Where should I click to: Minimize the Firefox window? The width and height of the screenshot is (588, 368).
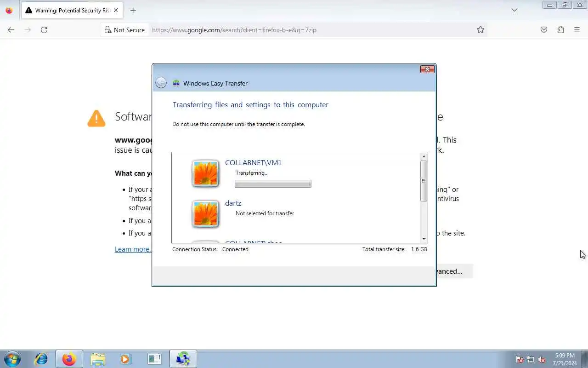click(549, 5)
